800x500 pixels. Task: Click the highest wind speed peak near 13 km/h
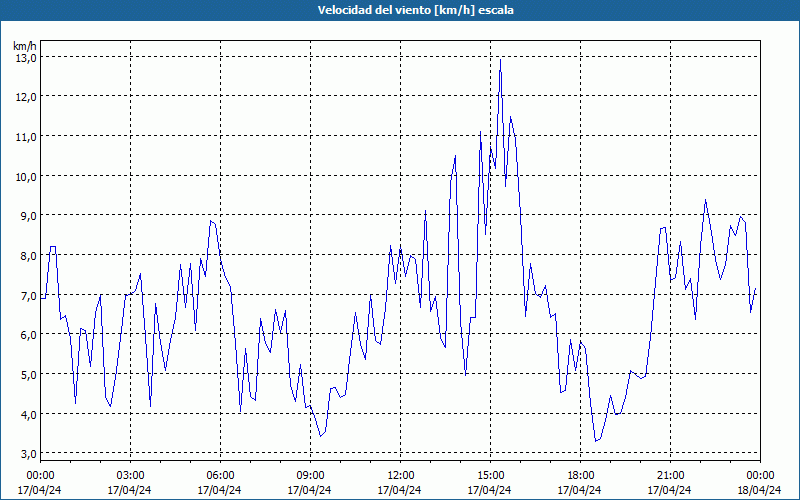point(501,60)
